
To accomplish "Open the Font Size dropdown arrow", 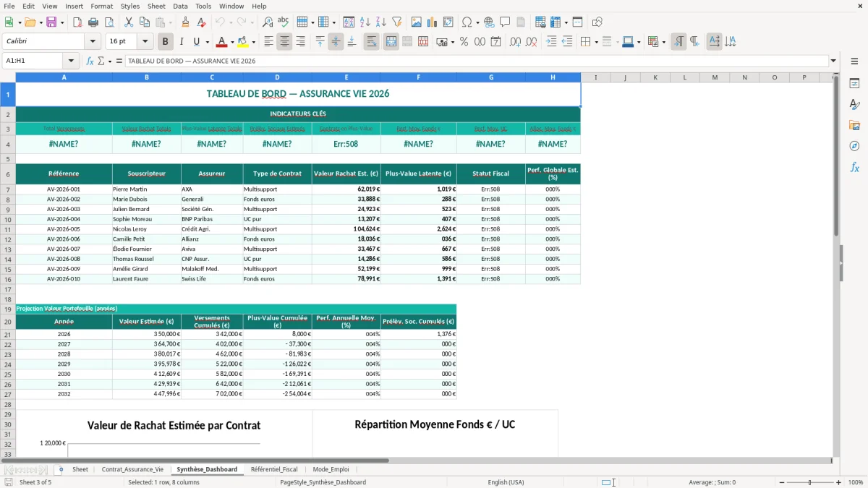I will tap(145, 42).
